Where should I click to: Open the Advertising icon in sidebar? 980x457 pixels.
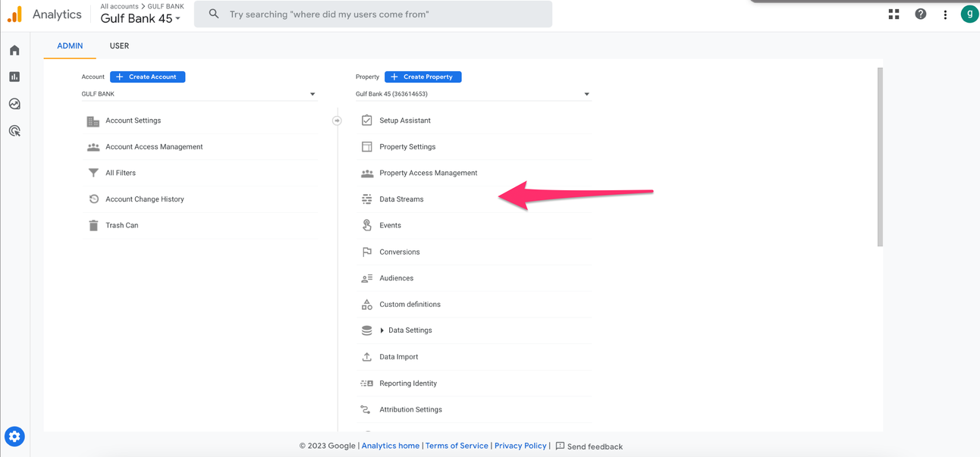coord(14,131)
